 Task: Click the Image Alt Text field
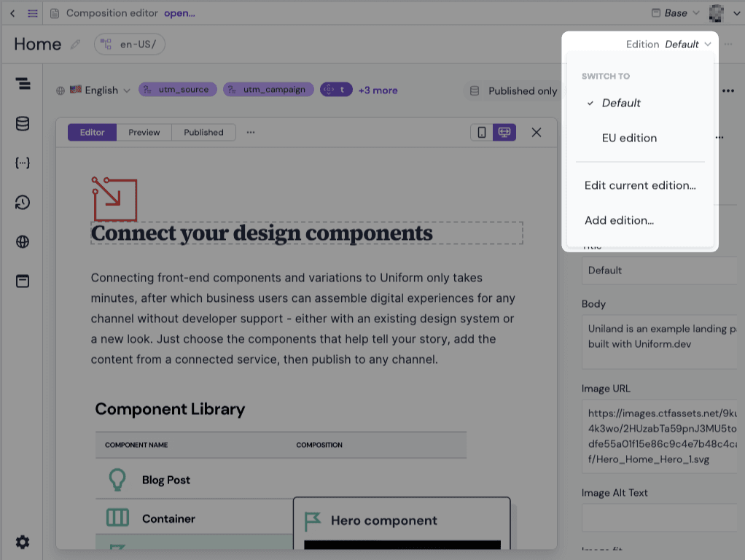coord(660,517)
